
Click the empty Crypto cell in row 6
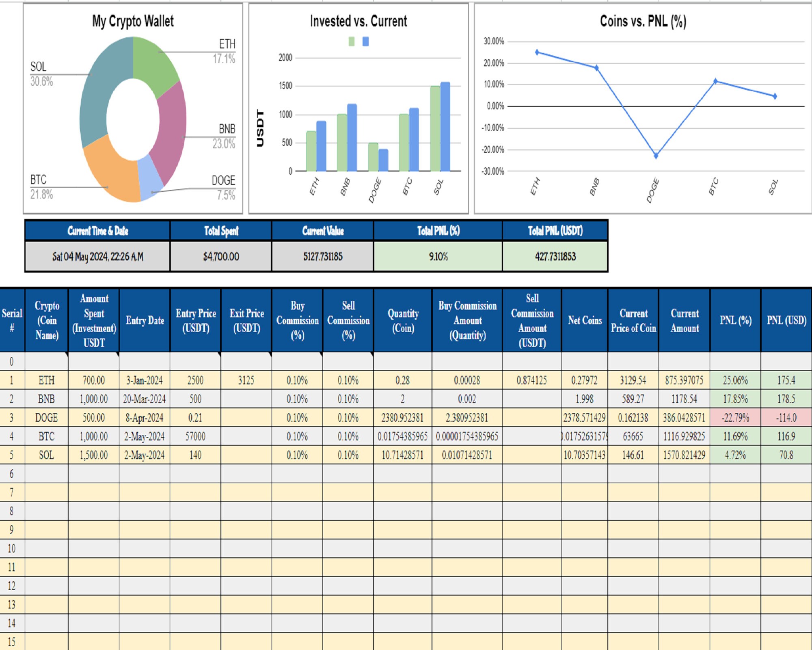(x=46, y=474)
